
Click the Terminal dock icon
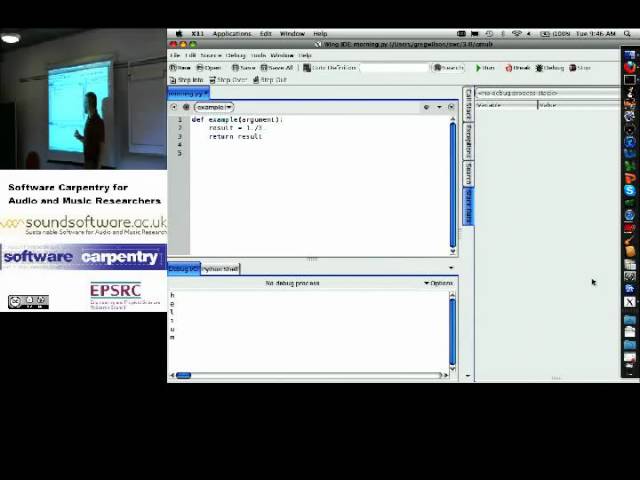tap(629, 79)
